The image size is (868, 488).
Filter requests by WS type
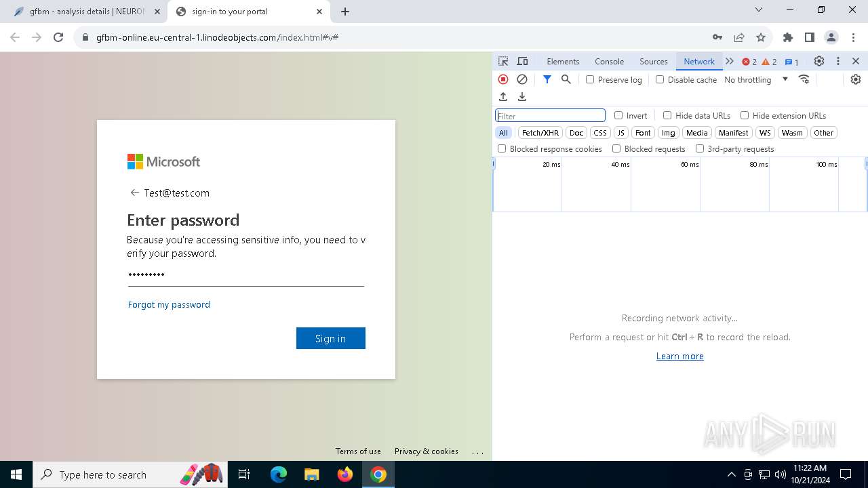point(765,133)
